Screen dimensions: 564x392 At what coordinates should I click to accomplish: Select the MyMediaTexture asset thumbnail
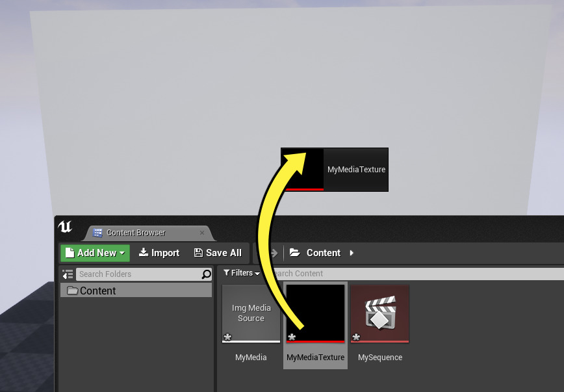pyautogui.click(x=315, y=313)
